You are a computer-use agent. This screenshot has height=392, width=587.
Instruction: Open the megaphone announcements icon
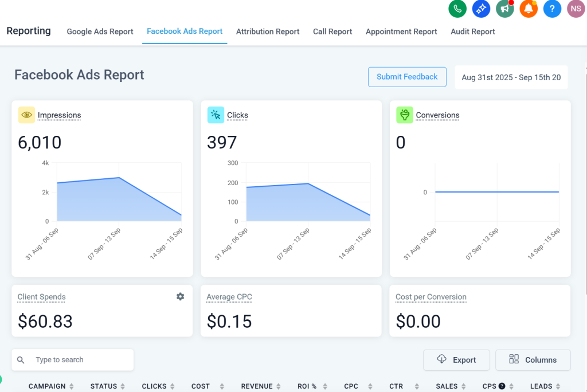coord(504,9)
